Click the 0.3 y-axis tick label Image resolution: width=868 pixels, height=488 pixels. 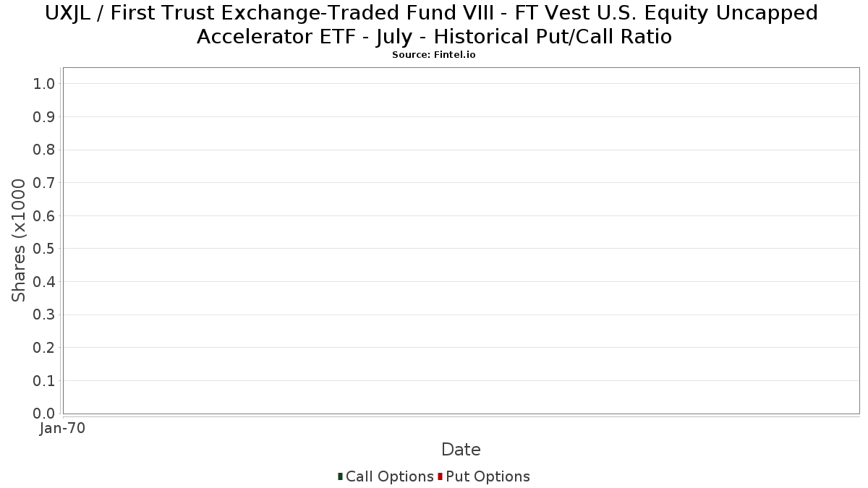(x=44, y=314)
